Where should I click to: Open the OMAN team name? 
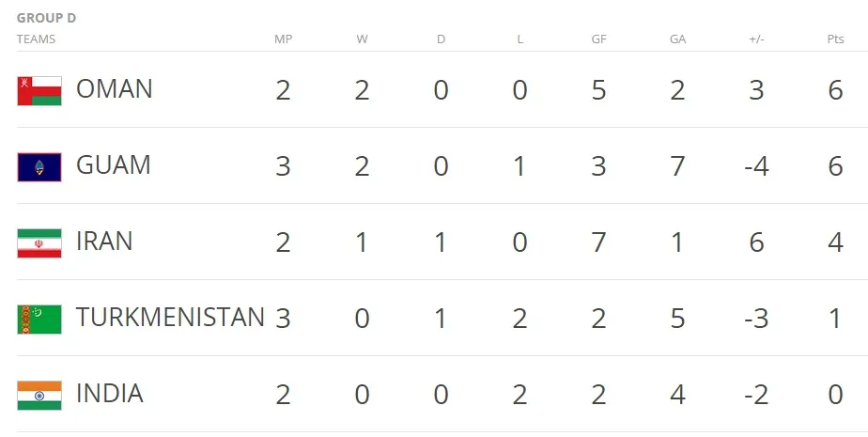(x=115, y=90)
